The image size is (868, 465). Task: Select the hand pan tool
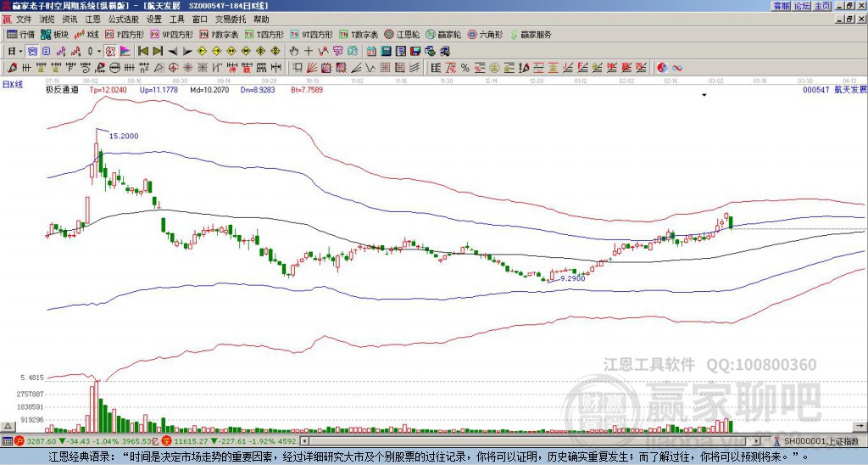click(x=294, y=52)
